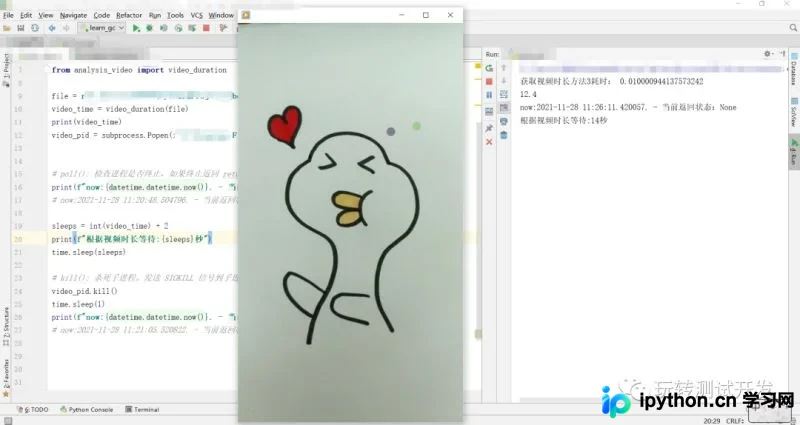Toggle Scroll to end in Run console
This screenshot has width=800, height=425.
(x=504, y=108)
